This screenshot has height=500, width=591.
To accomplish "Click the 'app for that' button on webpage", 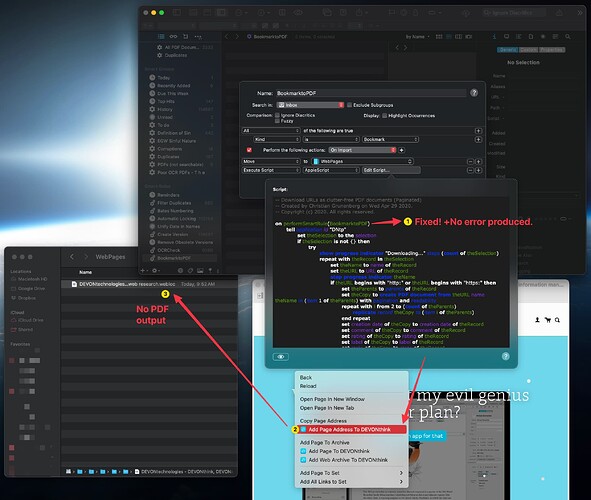I will coord(426,436).
